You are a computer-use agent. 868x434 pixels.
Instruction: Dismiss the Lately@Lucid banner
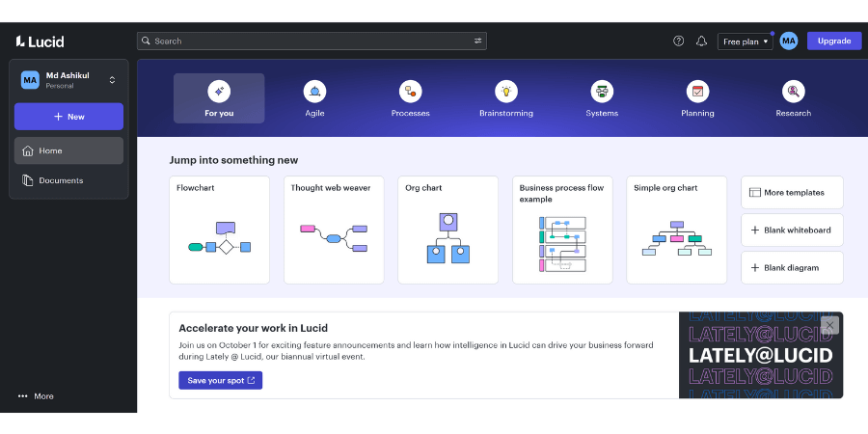point(829,325)
